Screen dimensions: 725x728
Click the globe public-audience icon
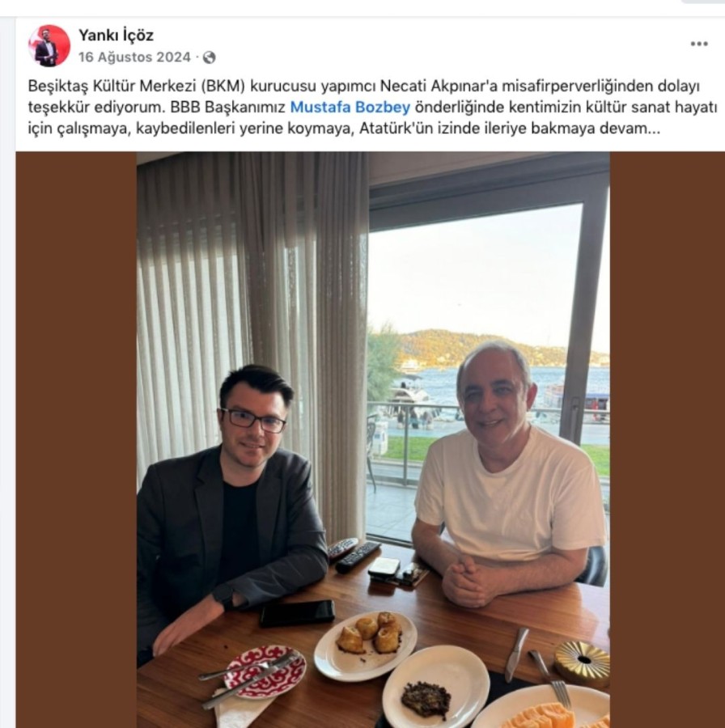(210, 57)
